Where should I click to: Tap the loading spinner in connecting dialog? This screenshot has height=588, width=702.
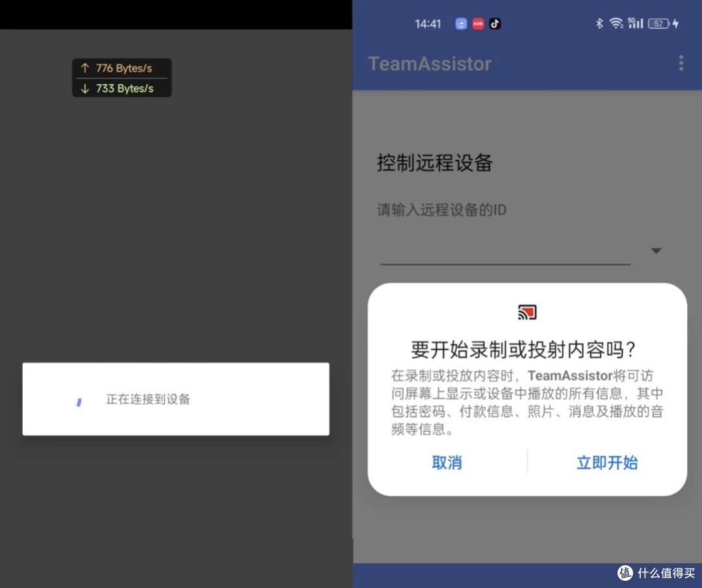pos(79,402)
